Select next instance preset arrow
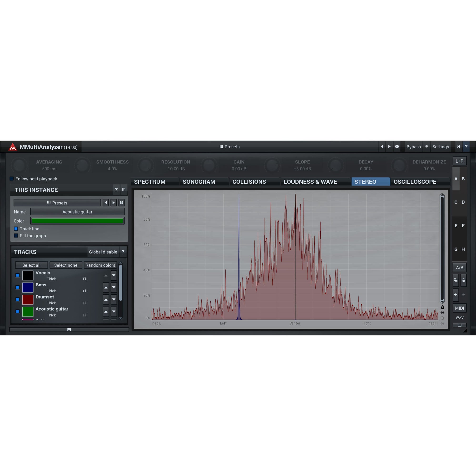Screen dimensions: 476x476 pyautogui.click(x=114, y=203)
